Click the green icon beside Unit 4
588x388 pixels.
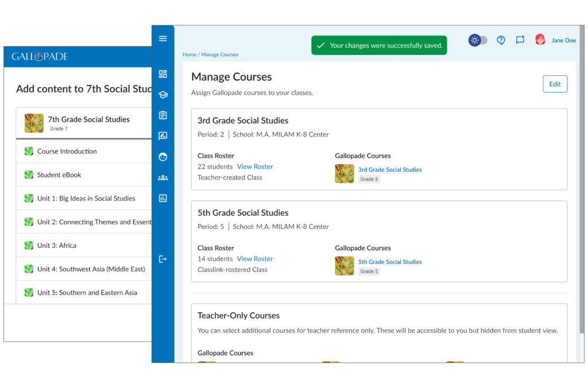coord(29,269)
